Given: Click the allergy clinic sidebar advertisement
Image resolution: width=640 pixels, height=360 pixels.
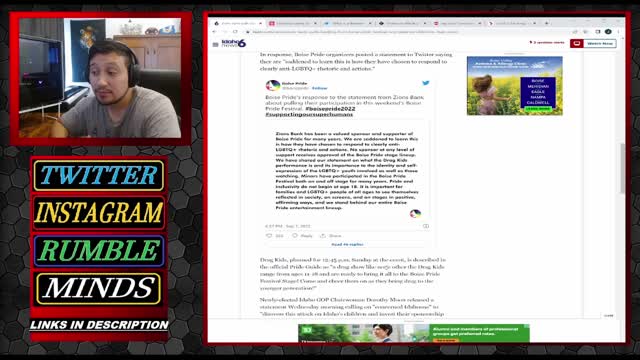Looking at the screenshot, I should click(515, 86).
